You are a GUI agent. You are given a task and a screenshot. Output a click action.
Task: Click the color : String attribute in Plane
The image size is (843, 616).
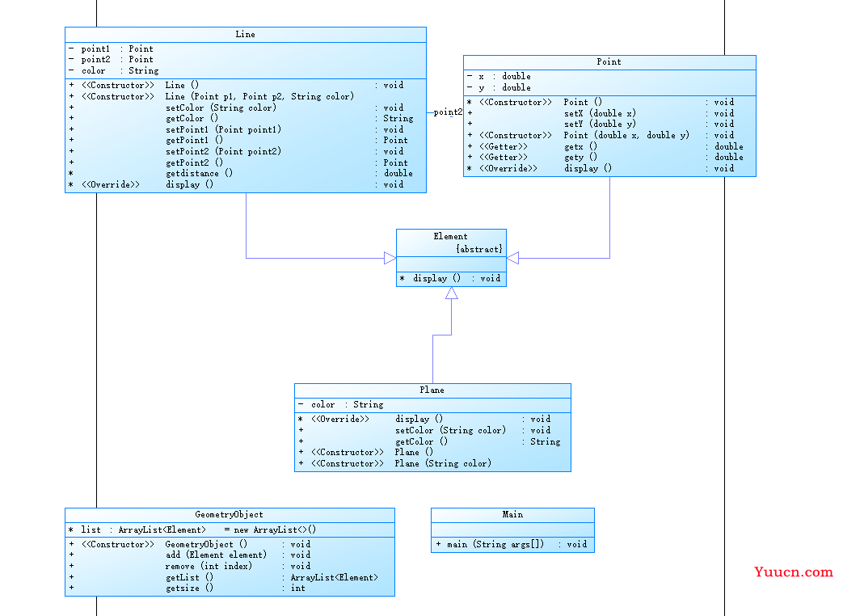pyautogui.click(x=347, y=405)
